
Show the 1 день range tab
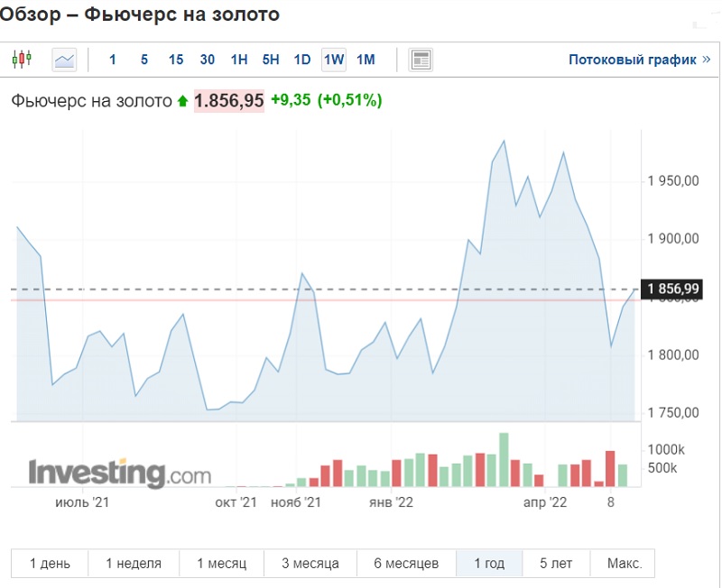click(50, 564)
